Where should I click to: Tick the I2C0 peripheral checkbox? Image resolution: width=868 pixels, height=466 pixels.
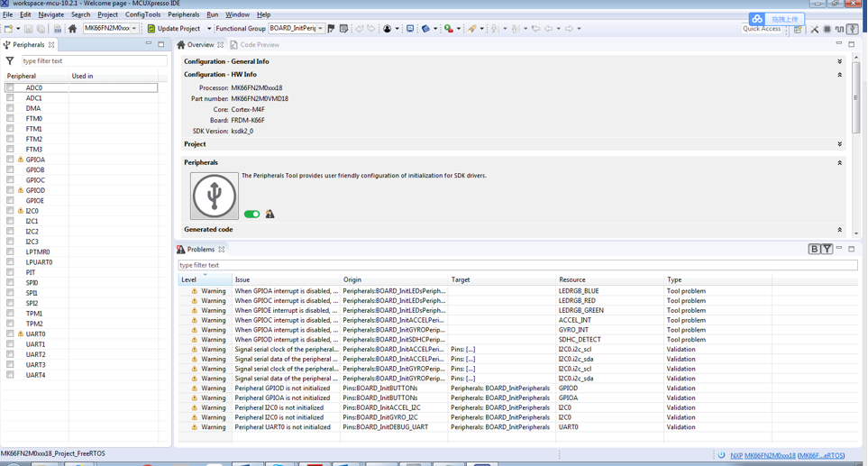coord(10,211)
